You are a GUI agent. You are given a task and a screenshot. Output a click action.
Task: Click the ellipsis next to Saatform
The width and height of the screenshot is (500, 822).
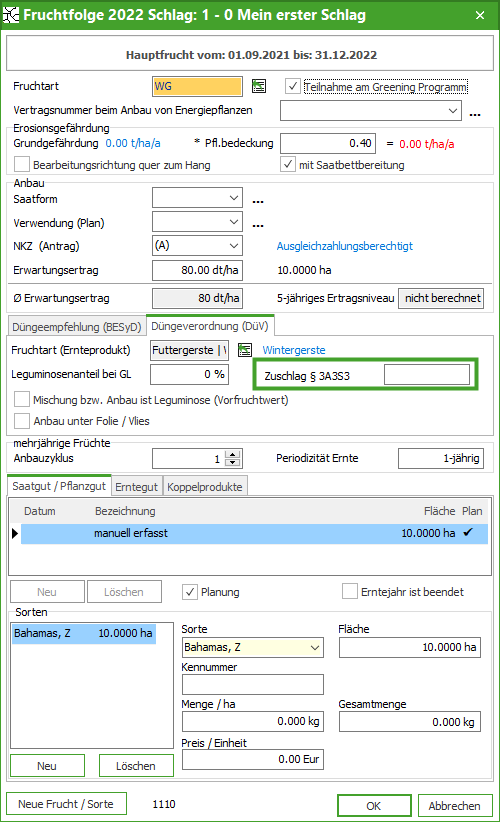(x=258, y=201)
